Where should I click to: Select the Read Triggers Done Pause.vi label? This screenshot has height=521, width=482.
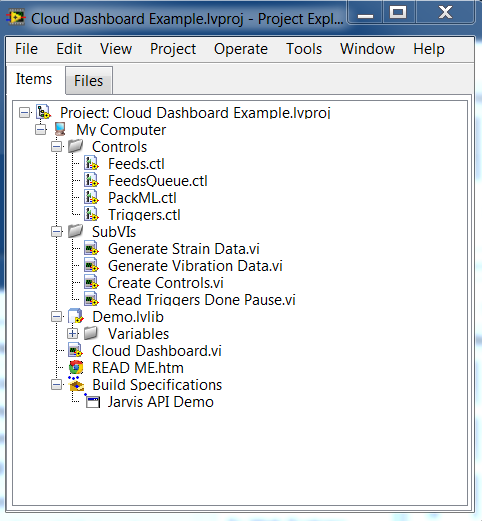(202, 300)
